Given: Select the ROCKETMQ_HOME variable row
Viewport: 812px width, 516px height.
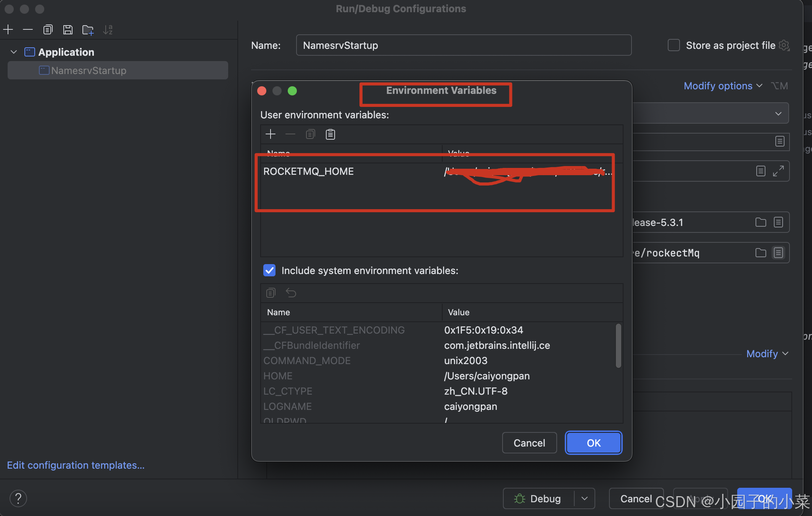Looking at the screenshot, I should (x=308, y=171).
